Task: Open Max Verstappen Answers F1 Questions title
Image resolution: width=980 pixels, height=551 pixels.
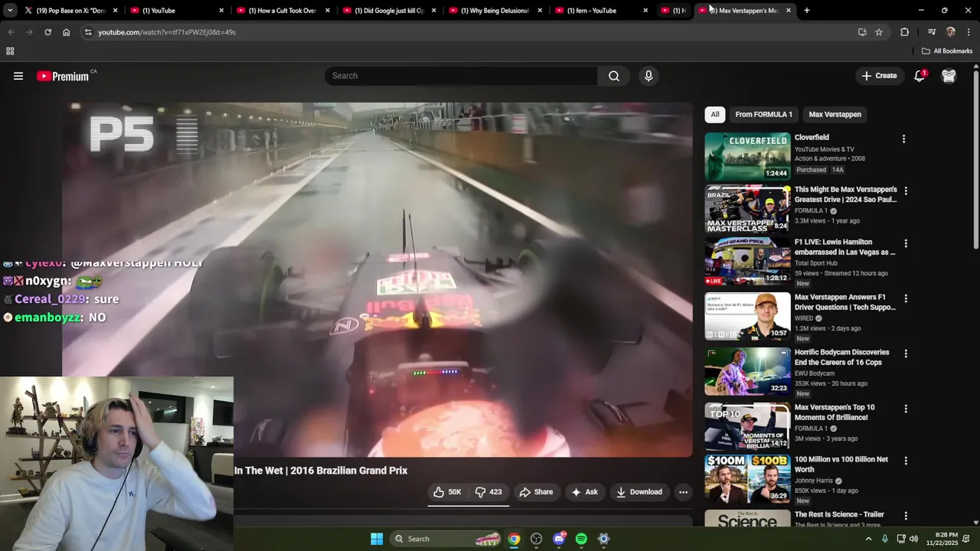Action: (845, 302)
